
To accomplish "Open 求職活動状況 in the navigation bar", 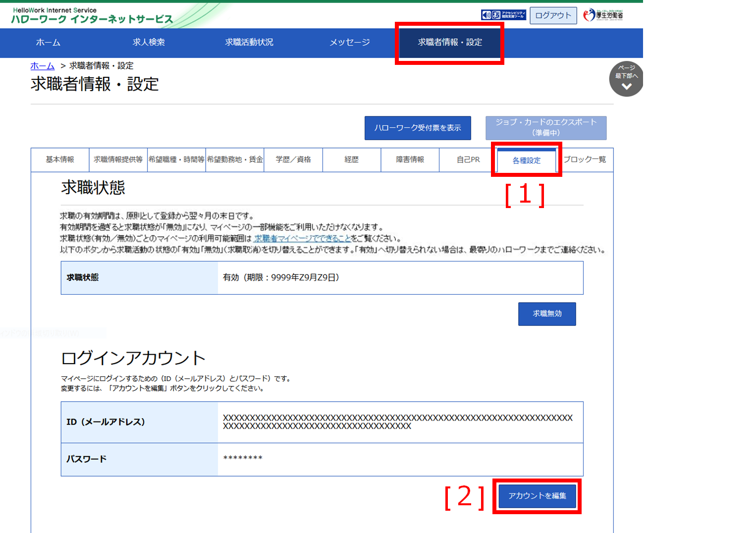I will (x=249, y=43).
